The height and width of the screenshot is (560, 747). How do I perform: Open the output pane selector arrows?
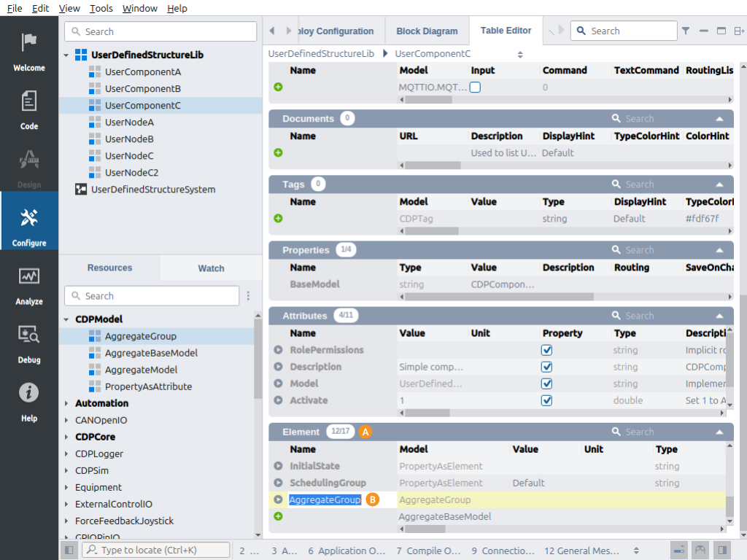(x=636, y=551)
